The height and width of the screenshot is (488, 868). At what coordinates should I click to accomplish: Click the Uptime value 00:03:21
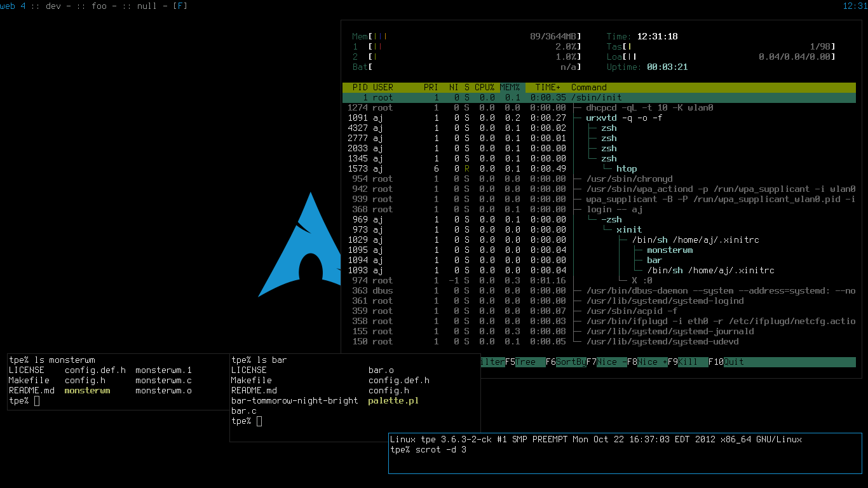tap(667, 67)
